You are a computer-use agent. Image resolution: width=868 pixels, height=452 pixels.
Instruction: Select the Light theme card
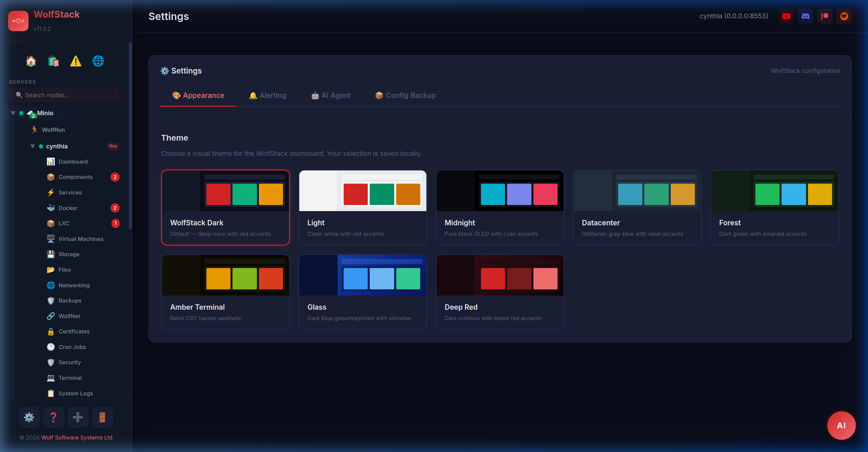363,207
